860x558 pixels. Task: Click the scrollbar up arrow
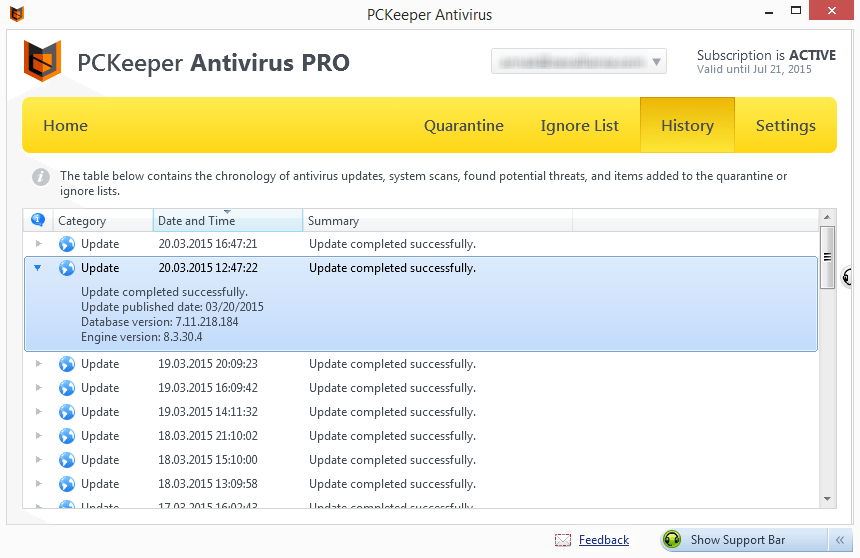point(827,217)
